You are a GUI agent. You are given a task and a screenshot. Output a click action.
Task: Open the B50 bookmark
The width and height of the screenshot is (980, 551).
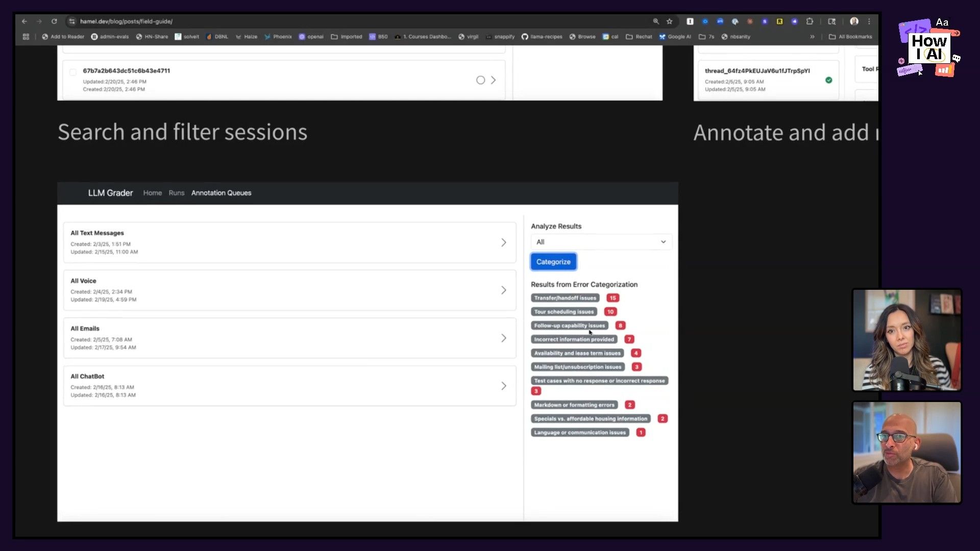pos(378,37)
